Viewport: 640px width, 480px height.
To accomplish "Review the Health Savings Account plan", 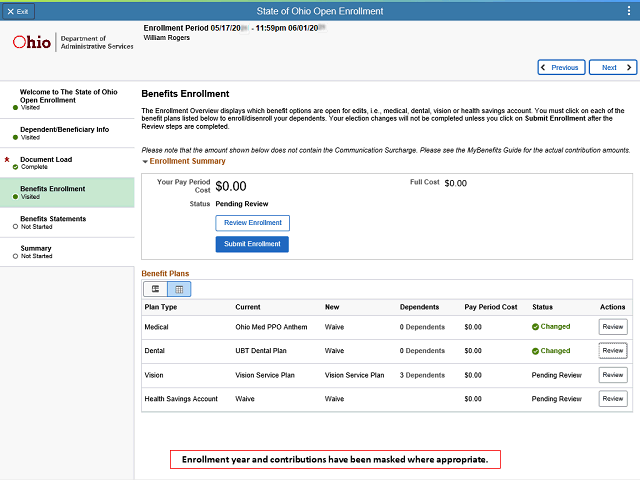I will tap(613, 399).
